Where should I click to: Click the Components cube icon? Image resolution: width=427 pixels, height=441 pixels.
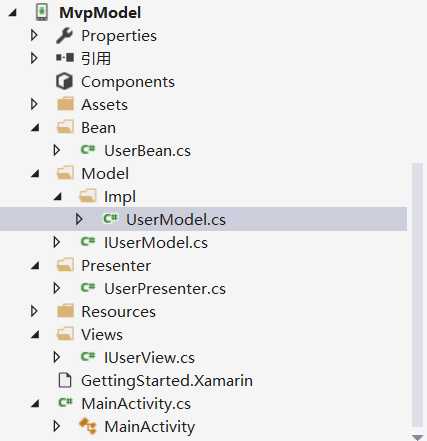(x=64, y=81)
